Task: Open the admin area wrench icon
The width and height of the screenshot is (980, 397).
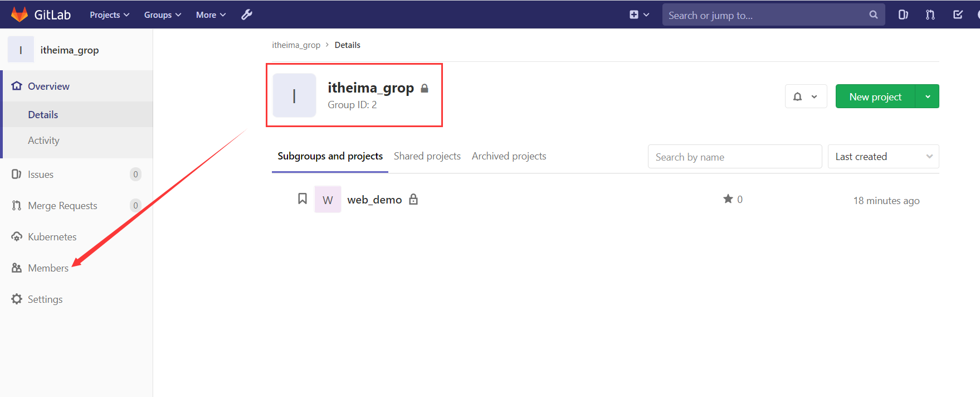Action: (x=247, y=14)
